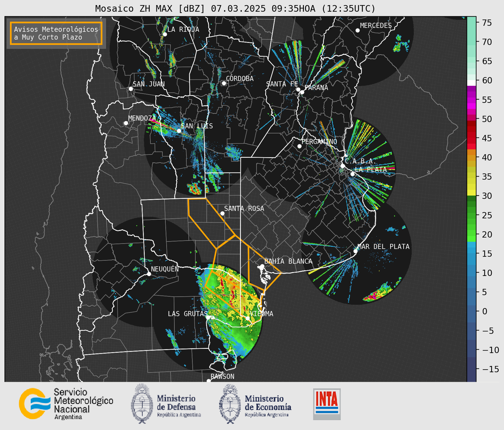Click the map title Mosaico ZH MAX
Image resolution: width=504 pixels, height=430 pixels.
pos(235,9)
